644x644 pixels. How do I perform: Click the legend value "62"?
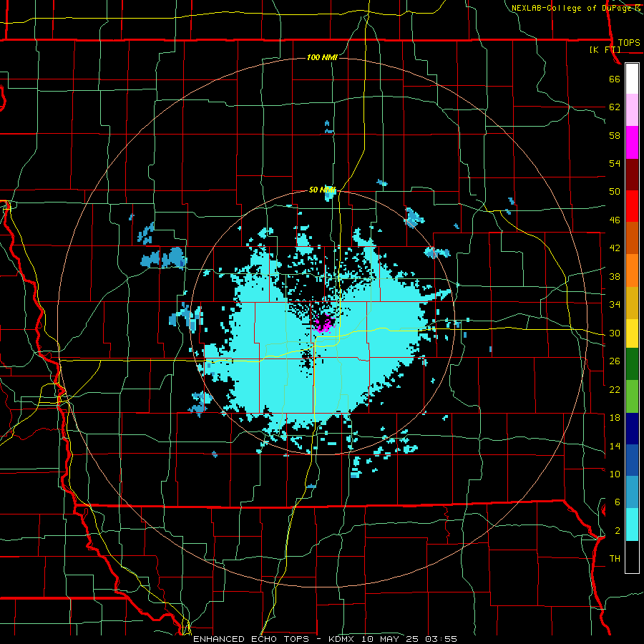click(615, 107)
